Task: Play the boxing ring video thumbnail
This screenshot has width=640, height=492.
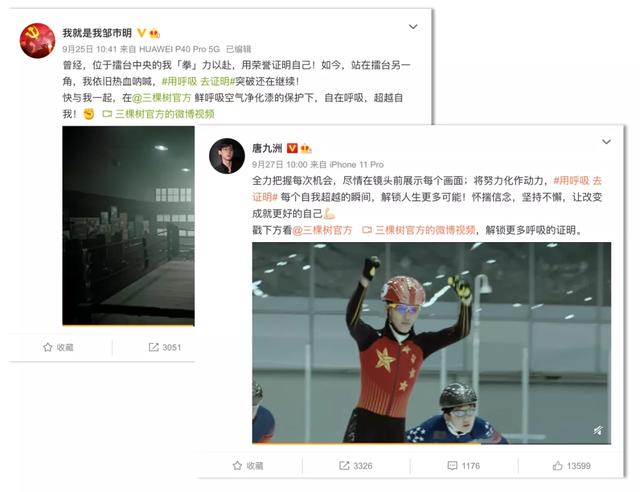Action: pos(129,225)
